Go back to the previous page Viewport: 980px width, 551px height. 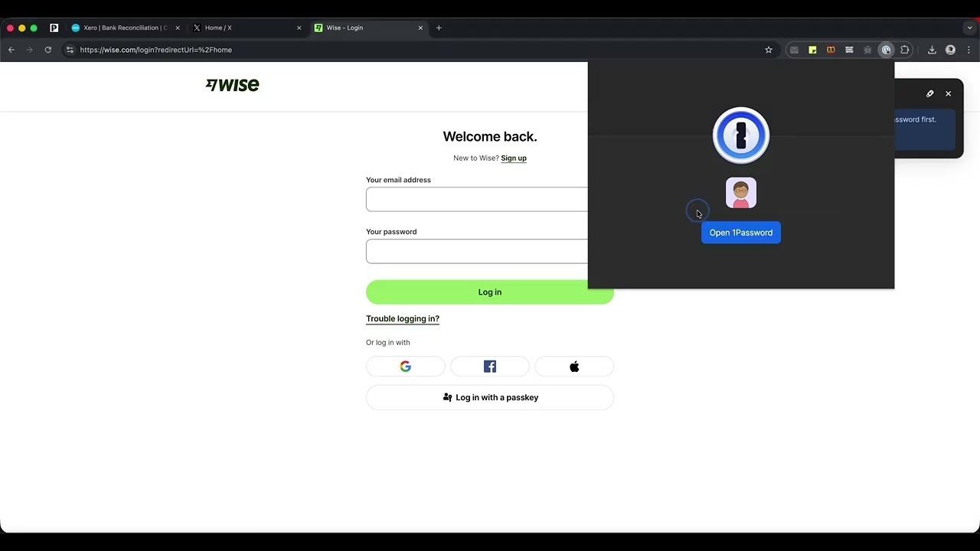(11, 50)
